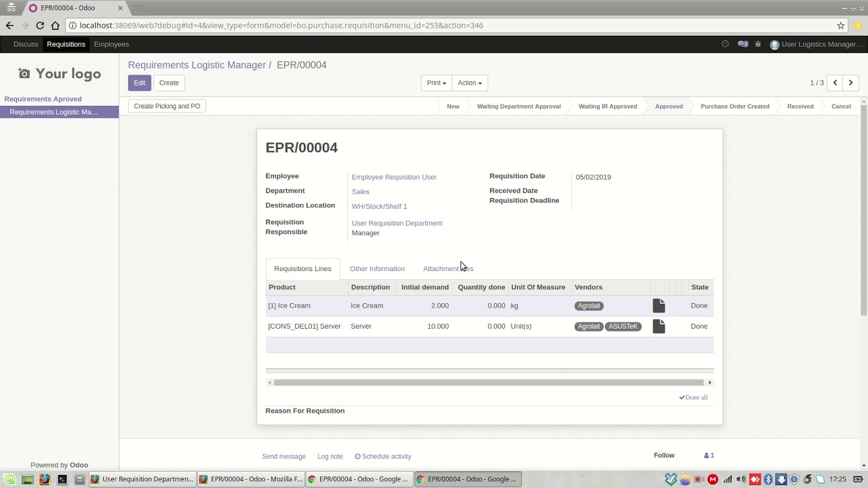Image resolution: width=868 pixels, height=488 pixels.
Task: Click Create Picking and PO button
Action: (x=167, y=106)
